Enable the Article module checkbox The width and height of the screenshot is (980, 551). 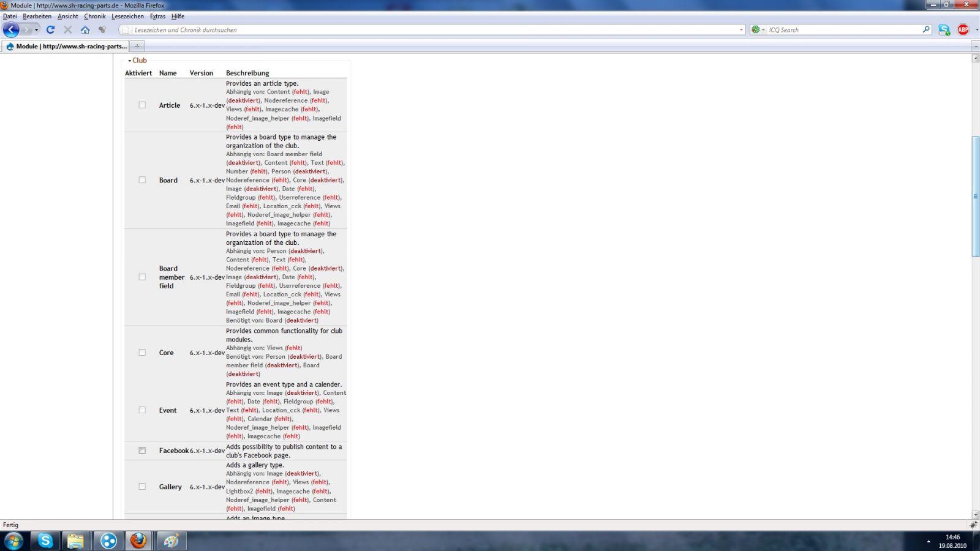(142, 105)
